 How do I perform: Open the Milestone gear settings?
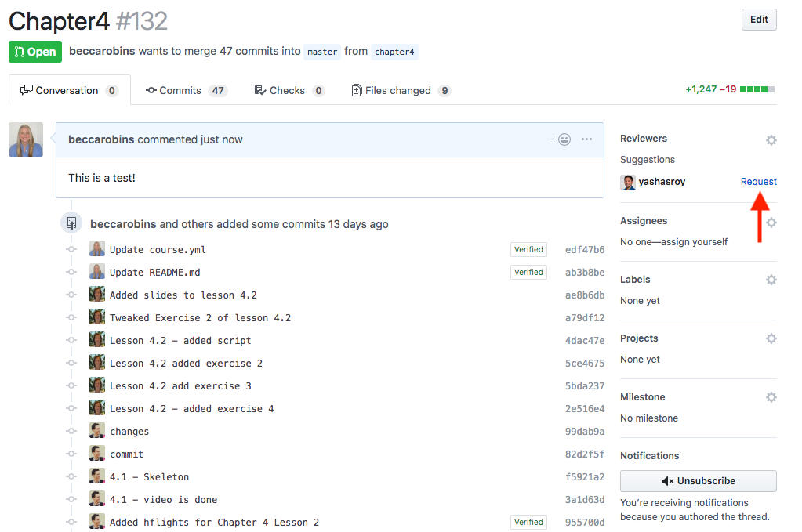click(x=771, y=397)
